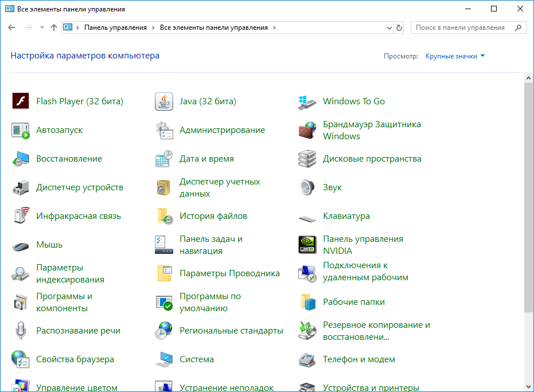
Task: Click the Windows To Go label
Action: (x=354, y=101)
